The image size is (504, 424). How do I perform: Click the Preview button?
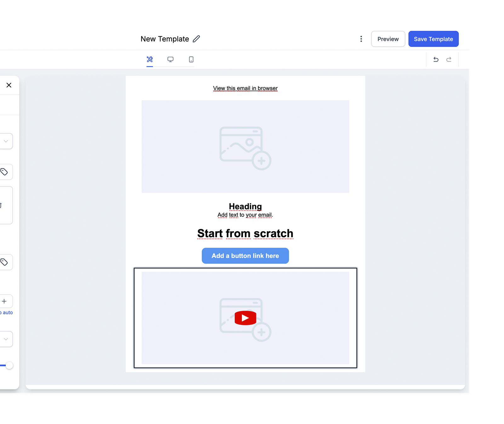click(388, 39)
